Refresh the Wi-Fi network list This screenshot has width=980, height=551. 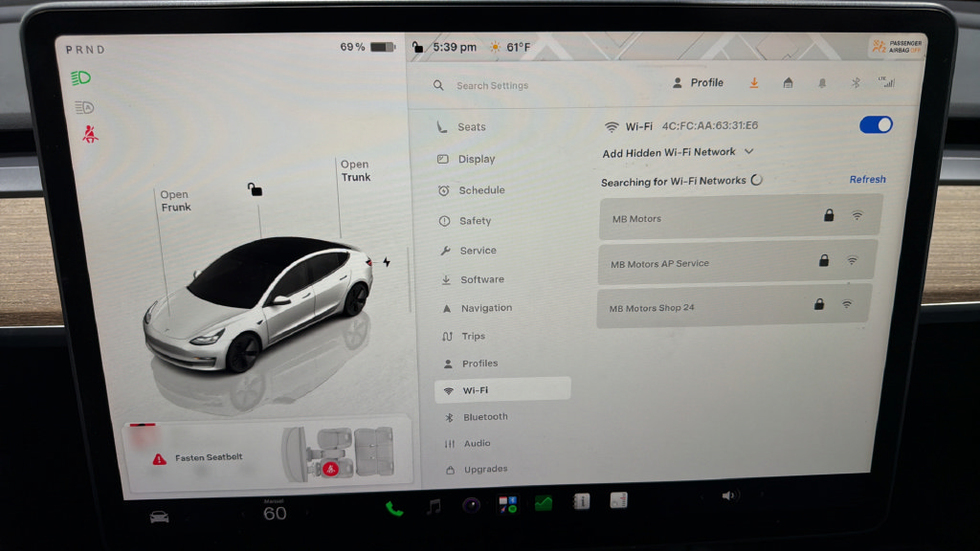coord(867,179)
